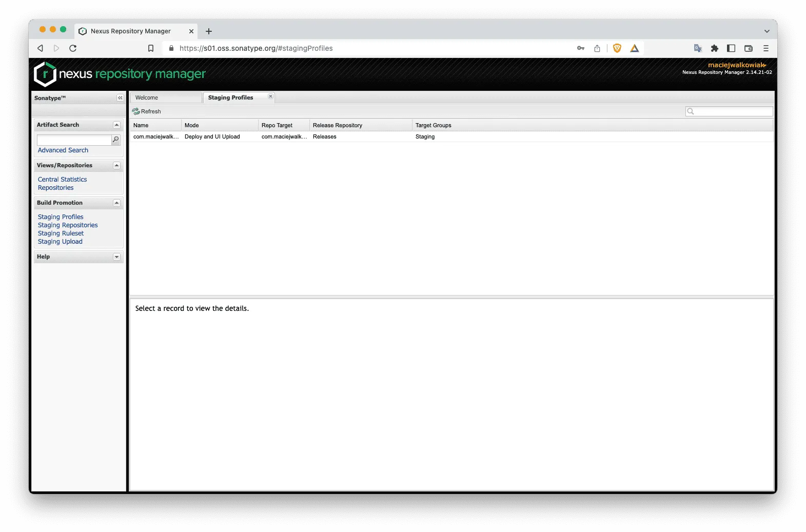Click the Nexus hexagon logo
The width and height of the screenshot is (806, 532).
tap(45, 74)
